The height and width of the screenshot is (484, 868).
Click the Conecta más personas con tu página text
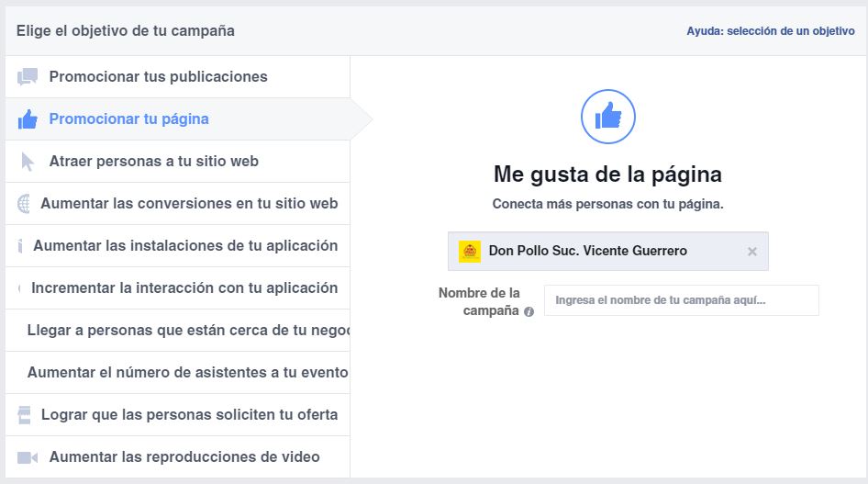[x=607, y=204]
